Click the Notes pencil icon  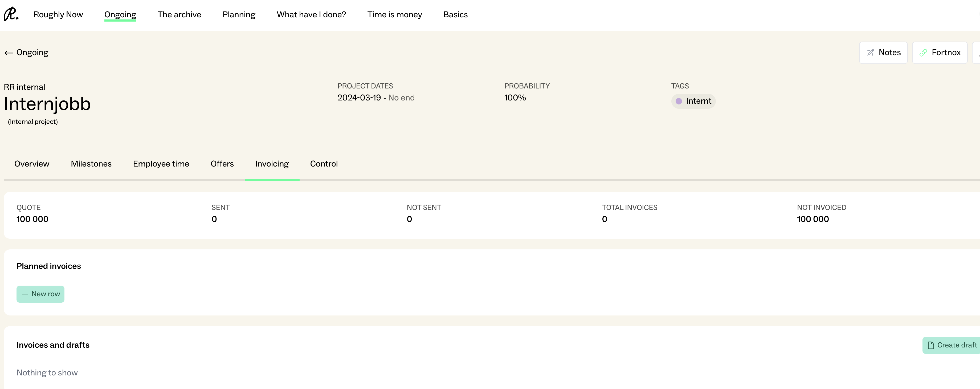870,53
